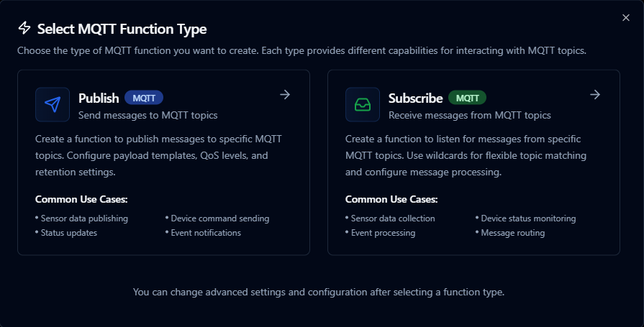
Task: Click the arrow on the Subscribe card
Action: [x=595, y=94]
